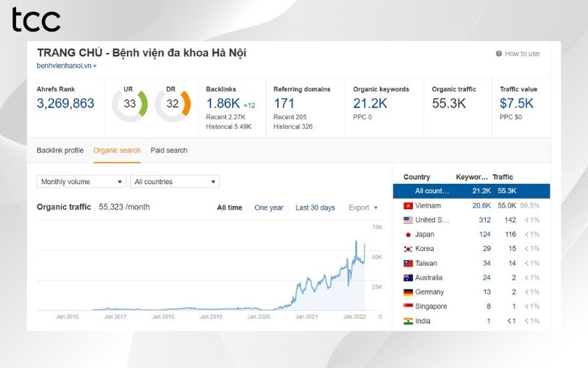Open the How to use link
This screenshot has width=588, height=368.
coord(522,54)
